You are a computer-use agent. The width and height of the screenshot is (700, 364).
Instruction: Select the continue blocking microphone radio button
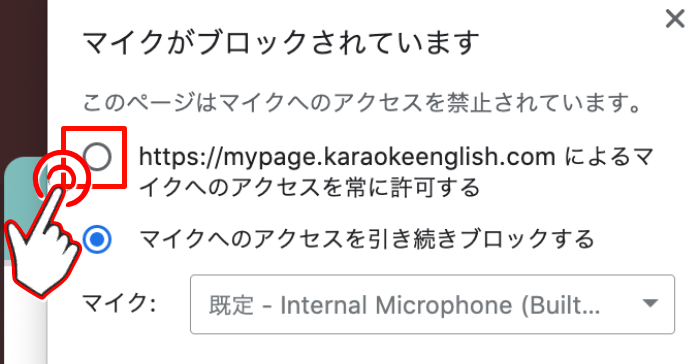pos(97,239)
